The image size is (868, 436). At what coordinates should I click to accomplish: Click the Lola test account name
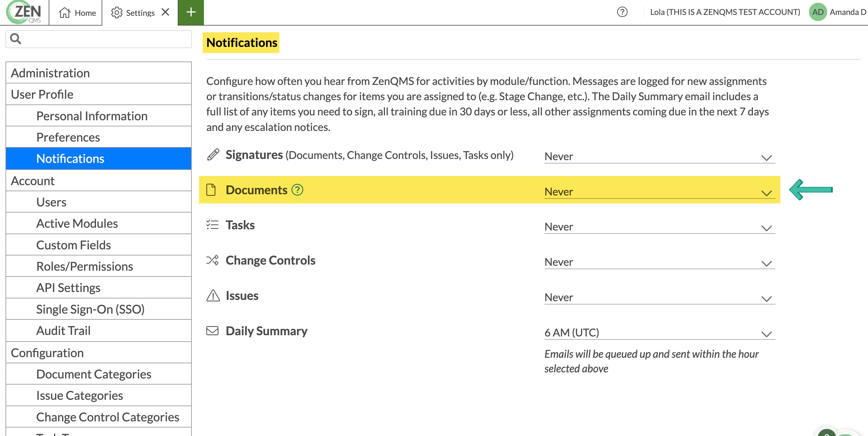(x=725, y=12)
